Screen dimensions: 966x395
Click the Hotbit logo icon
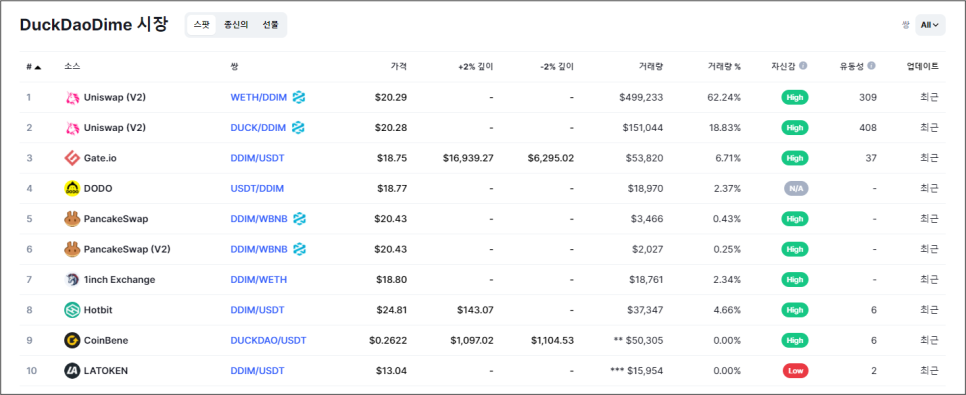72,310
